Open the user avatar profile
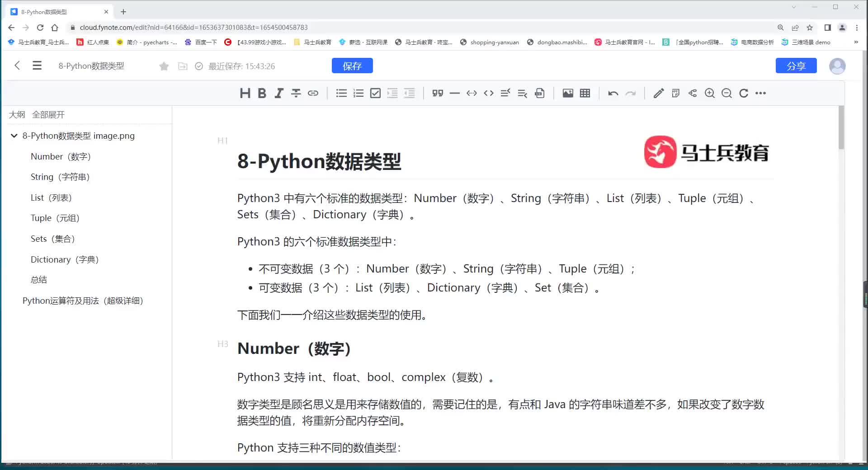The width and height of the screenshot is (868, 470). coord(837,66)
